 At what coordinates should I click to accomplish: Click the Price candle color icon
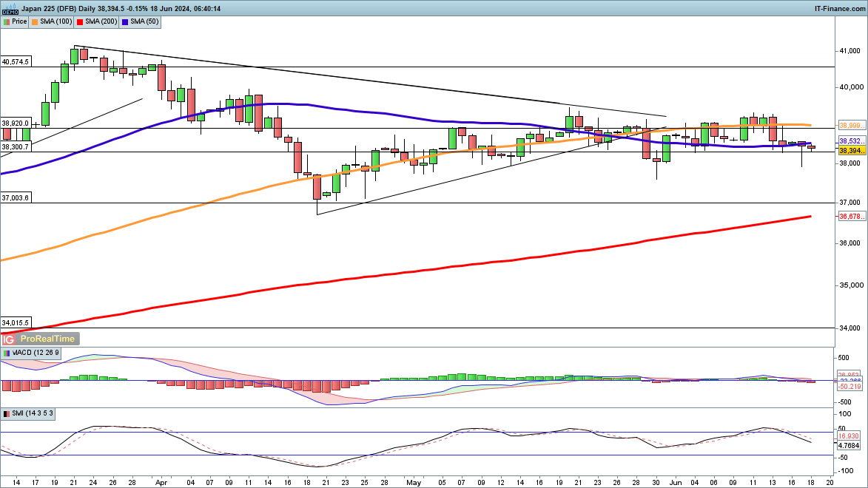tap(6, 22)
